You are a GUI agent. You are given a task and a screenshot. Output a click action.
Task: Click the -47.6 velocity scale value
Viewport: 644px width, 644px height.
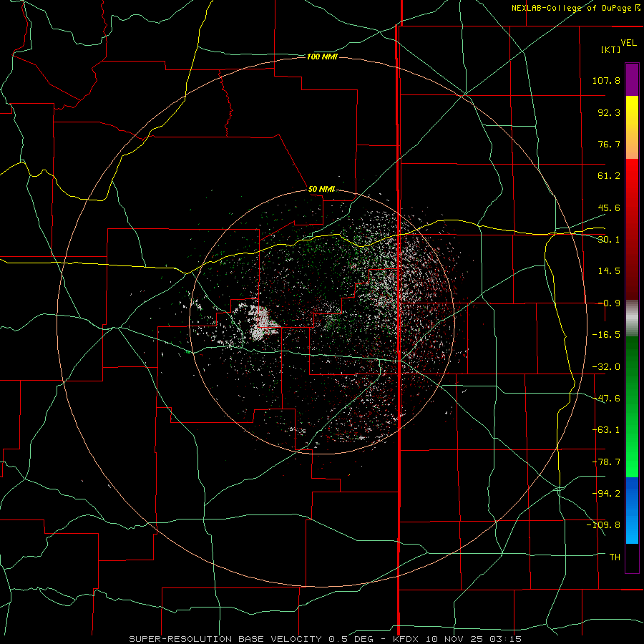(x=606, y=399)
